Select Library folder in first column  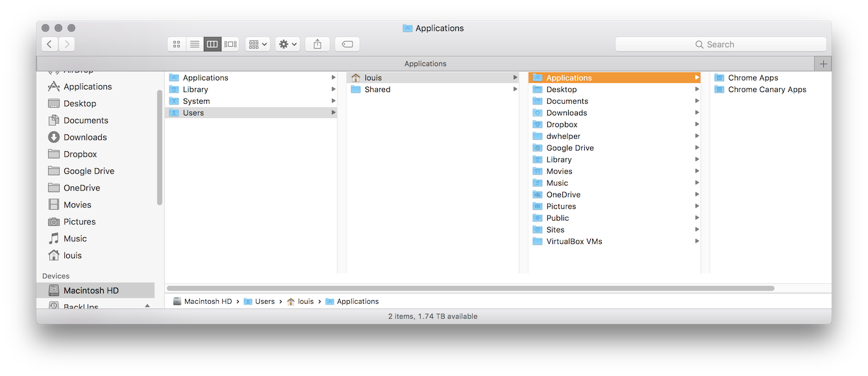pyautogui.click(x=251, y=89)
